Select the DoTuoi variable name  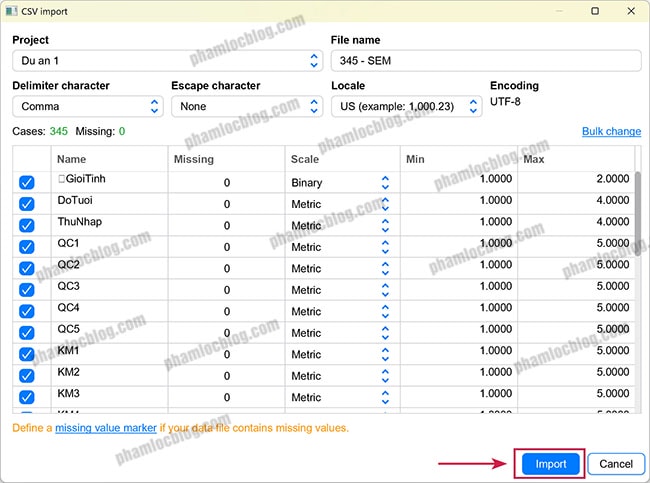click(75, 200)
